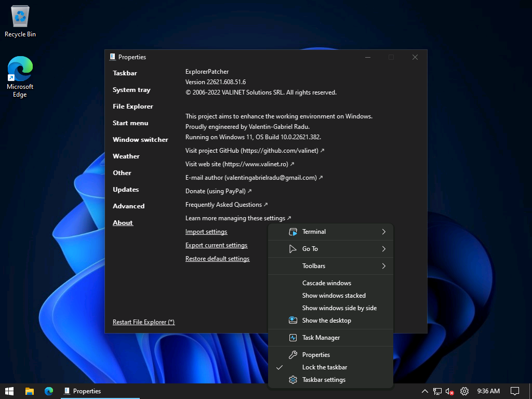Switch to the Taskbar section
Image resolution: width=532 pixels, height=399 pixels.
pyautogui.click(x=125, y=73)
